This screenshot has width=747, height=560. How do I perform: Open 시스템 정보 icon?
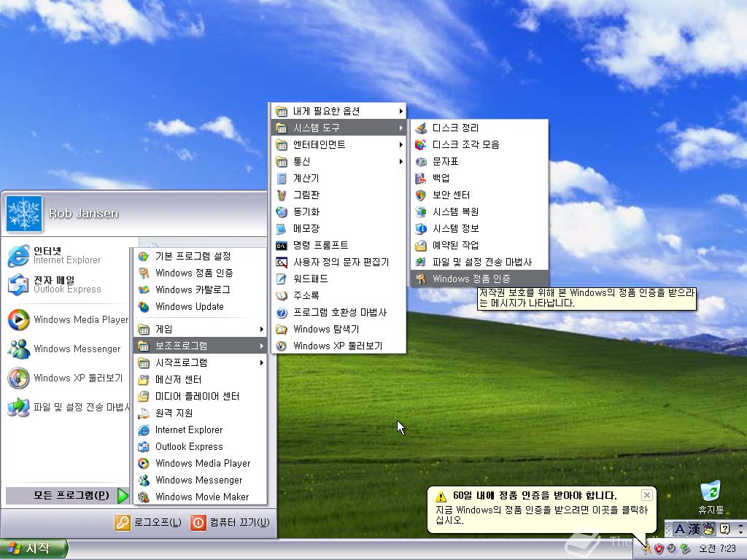[x=421, y=228]
